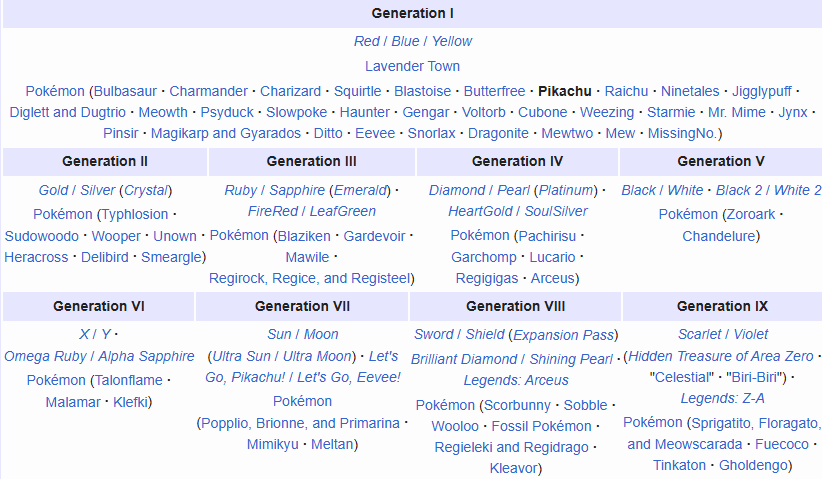Open the Mewtwo link

tap(568, 133)
